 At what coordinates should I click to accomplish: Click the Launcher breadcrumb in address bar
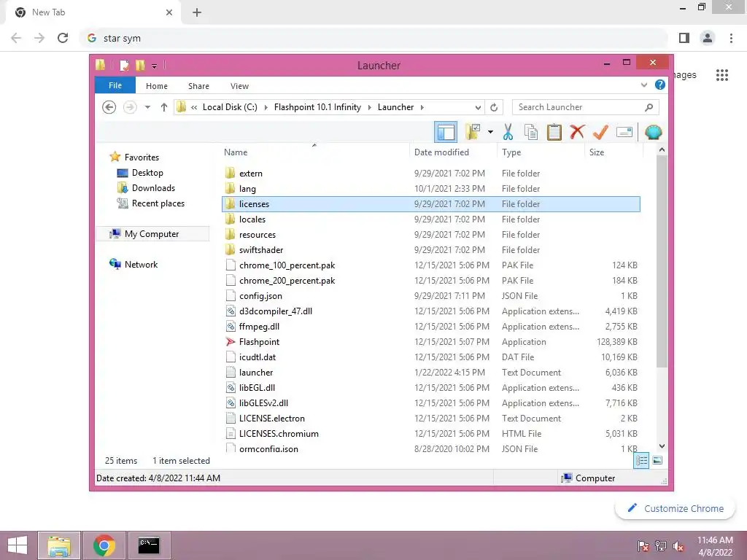(395, 107)
